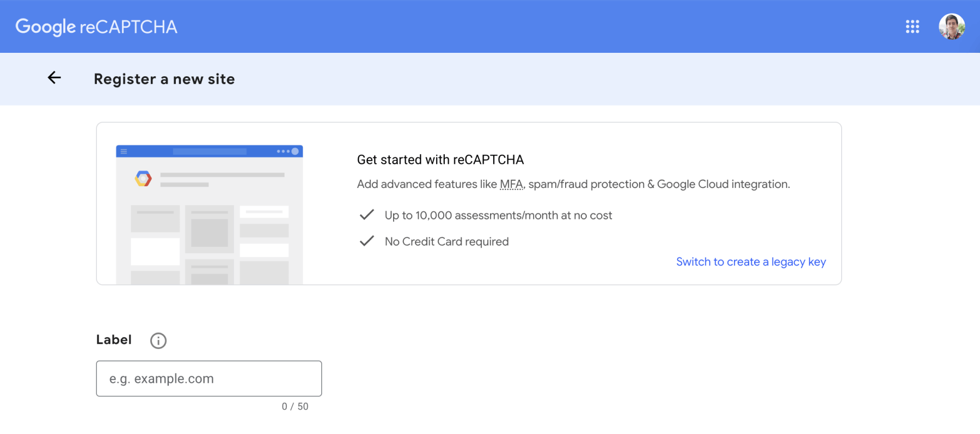Open the account profile avatar

click(x=952, y=27)
